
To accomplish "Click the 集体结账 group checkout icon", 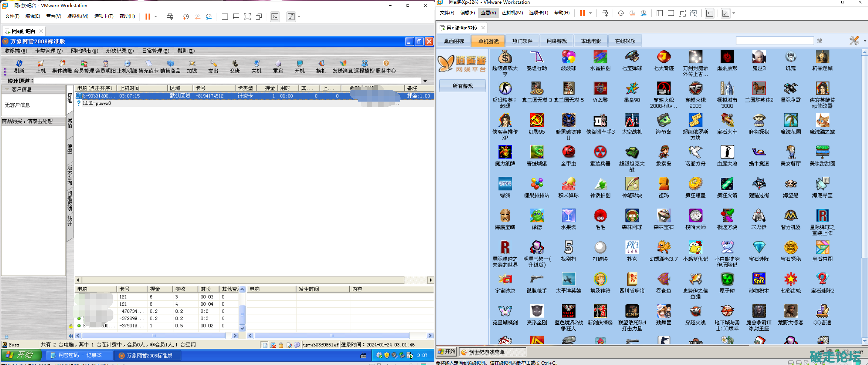I will pos(62,66).
